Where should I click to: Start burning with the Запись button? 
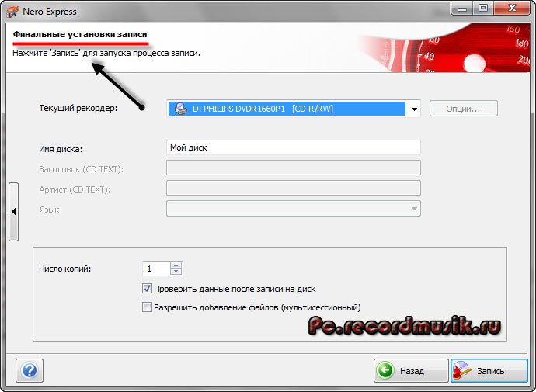pos(489,370)
